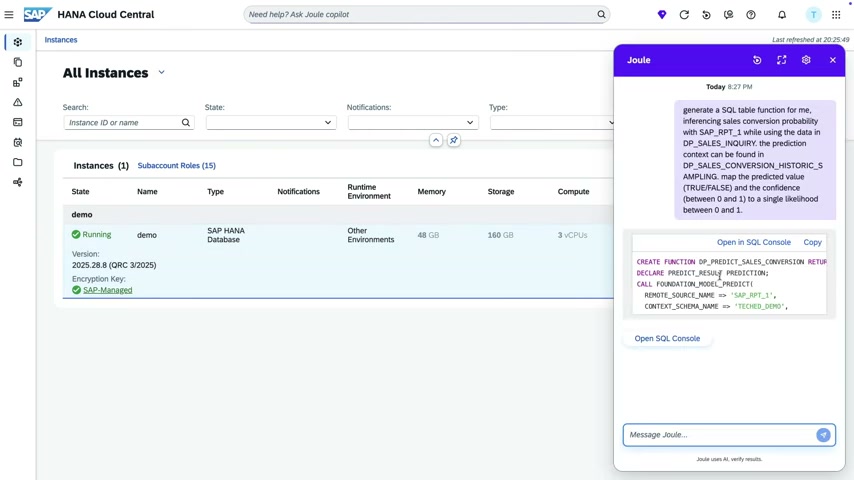The width and height of the screenshot is (854, 480).
Task: Click the Memory column header
Action: pos(431,192)
